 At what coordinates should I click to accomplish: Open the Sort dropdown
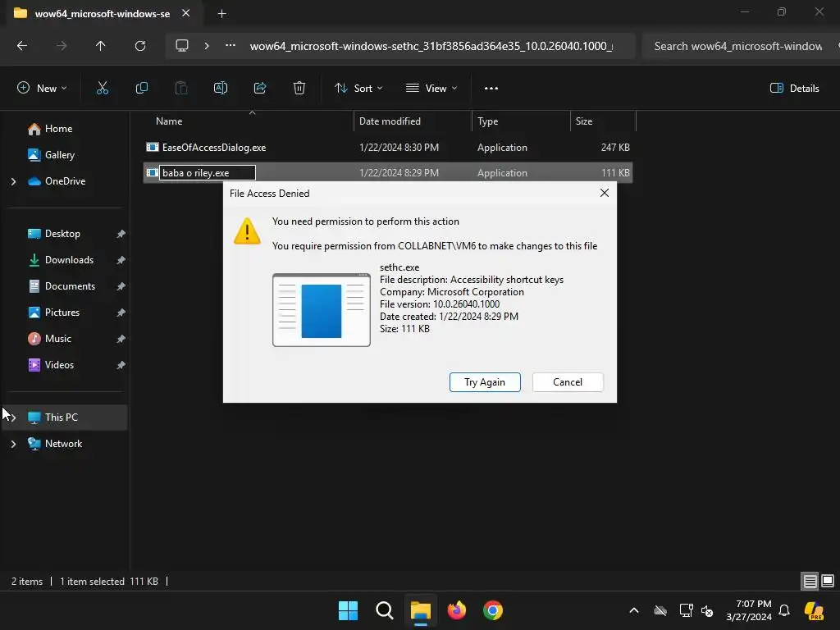358,89
